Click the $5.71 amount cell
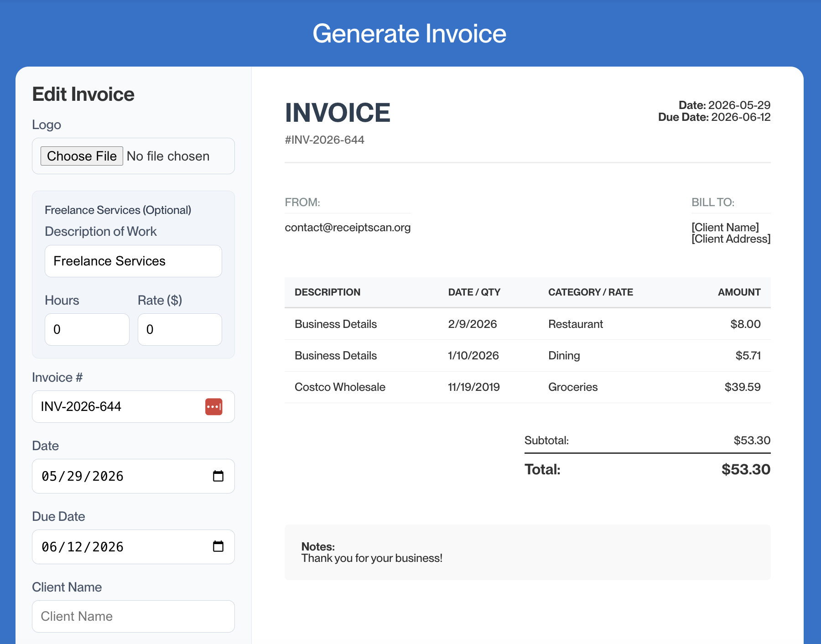This screenshot has width=821, height=644. 748,355
